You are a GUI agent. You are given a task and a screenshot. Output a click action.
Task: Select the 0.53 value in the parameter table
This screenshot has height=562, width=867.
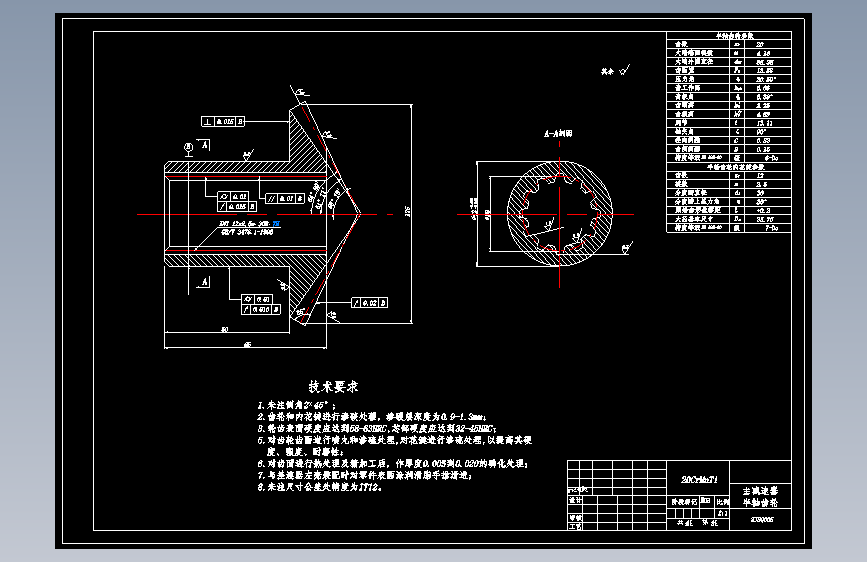(x=763, y=140)
